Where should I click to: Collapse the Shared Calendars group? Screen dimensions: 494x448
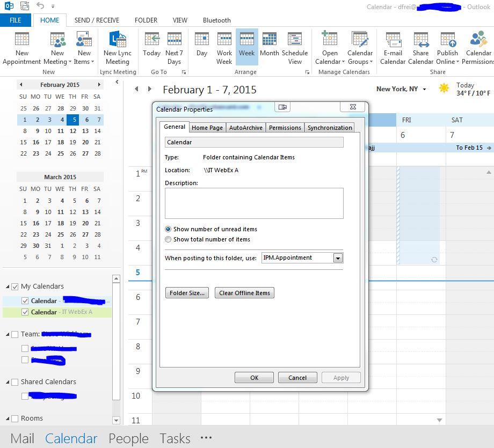tap(8, 382)
